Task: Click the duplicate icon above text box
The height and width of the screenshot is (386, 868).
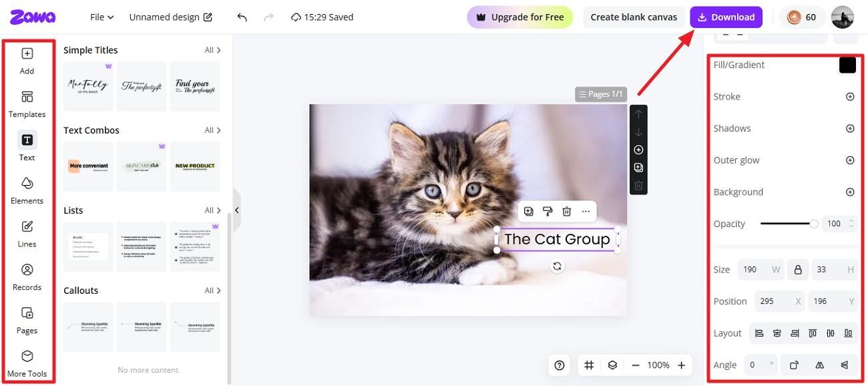Action: tap(529, 212)
